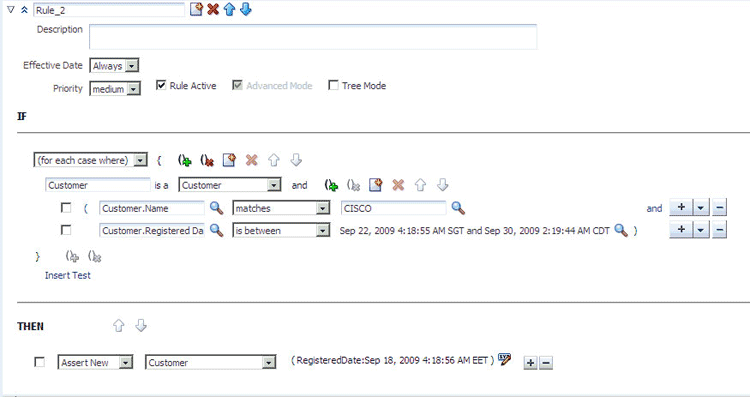Click delete X icon in for-each row

[x=252, y=160]
